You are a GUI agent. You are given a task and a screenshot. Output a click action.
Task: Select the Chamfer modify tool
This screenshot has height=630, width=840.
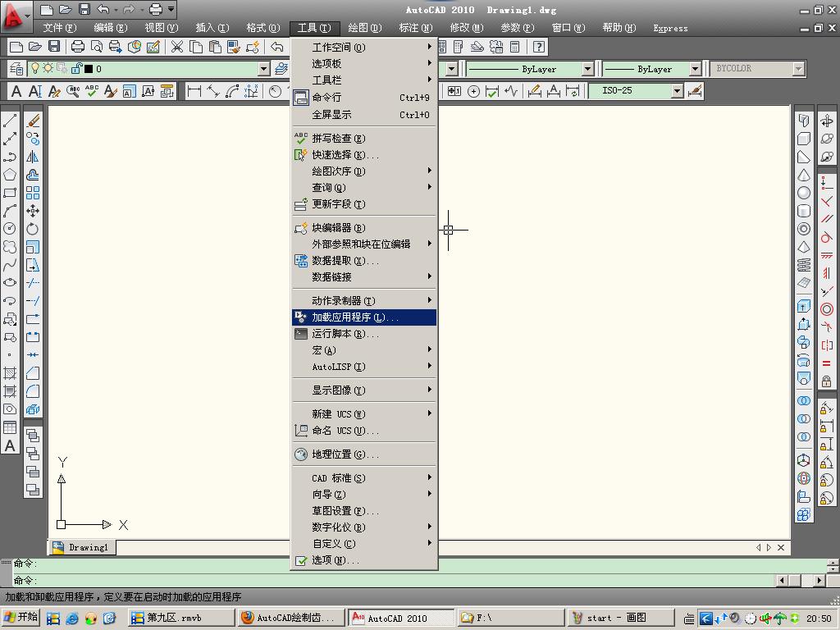coord(33,373)
